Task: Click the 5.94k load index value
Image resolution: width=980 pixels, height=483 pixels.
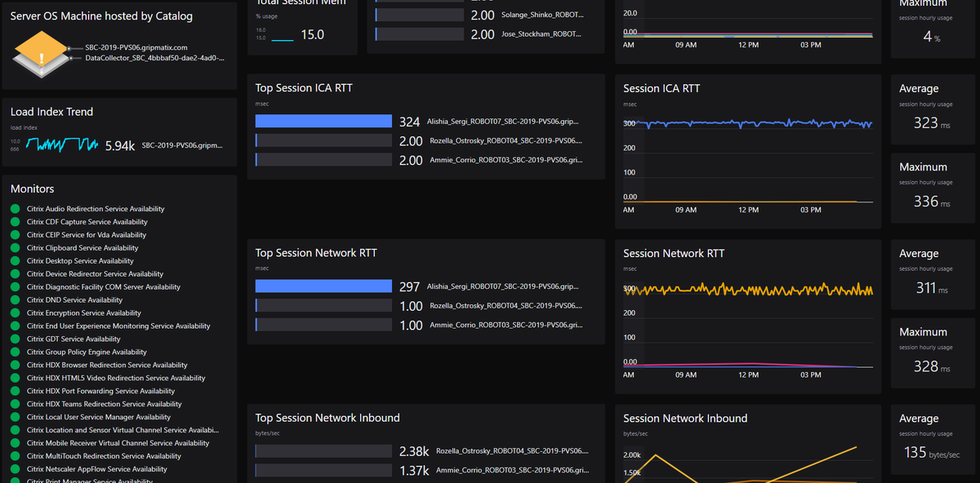Action: click(120, 146)
